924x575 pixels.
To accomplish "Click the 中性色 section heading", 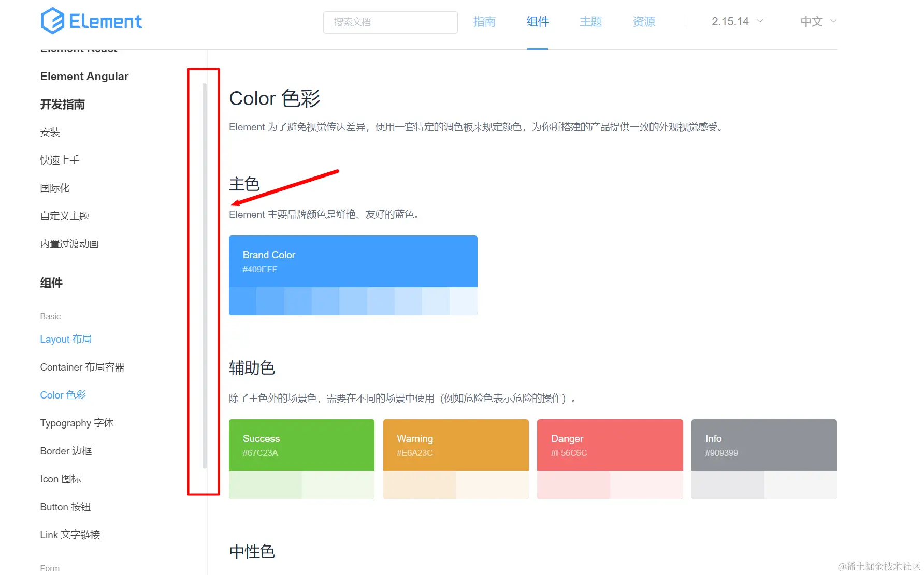I will tap(252, 552).
